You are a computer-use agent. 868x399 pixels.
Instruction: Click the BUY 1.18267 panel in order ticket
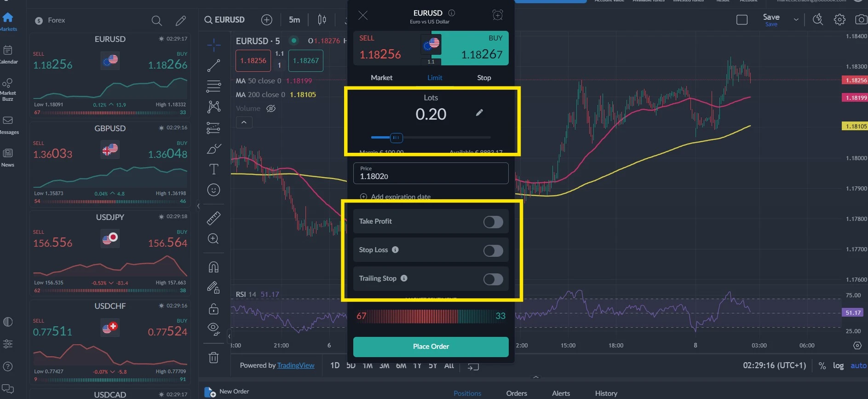tap(474, 48)
